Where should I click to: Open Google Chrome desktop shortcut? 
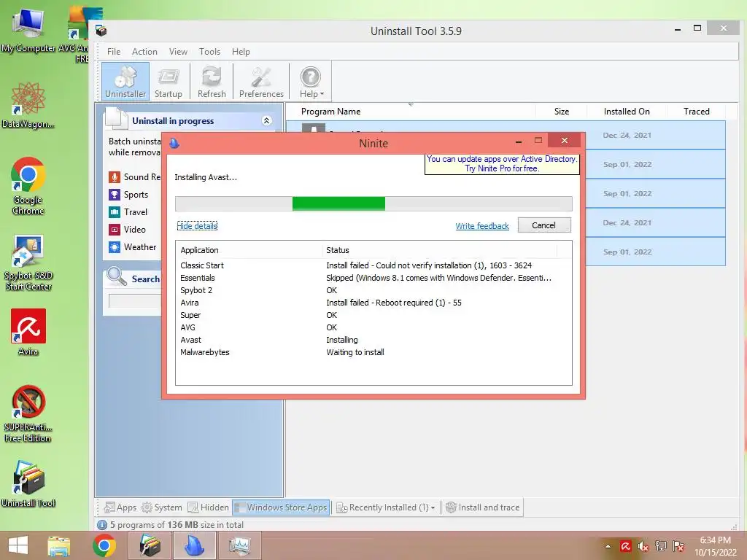coord(28,186)
